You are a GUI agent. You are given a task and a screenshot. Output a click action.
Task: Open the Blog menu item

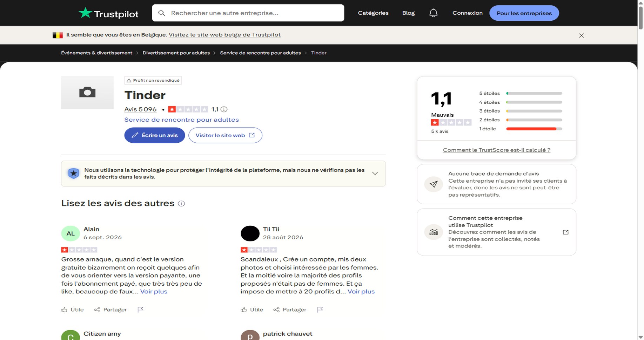pos(408,13)
